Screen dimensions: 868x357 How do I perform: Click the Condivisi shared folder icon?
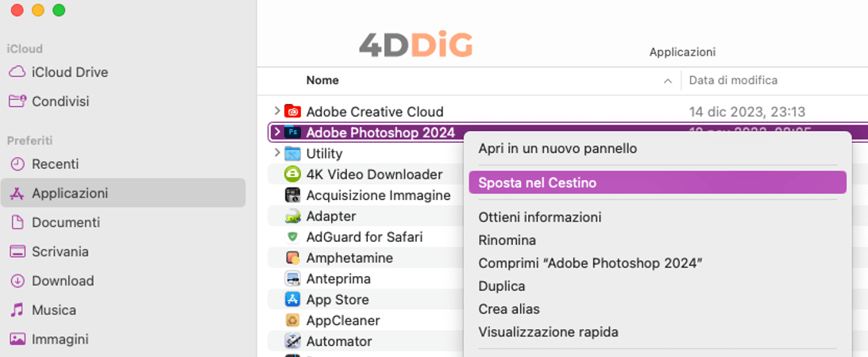(x=17, y=101)
